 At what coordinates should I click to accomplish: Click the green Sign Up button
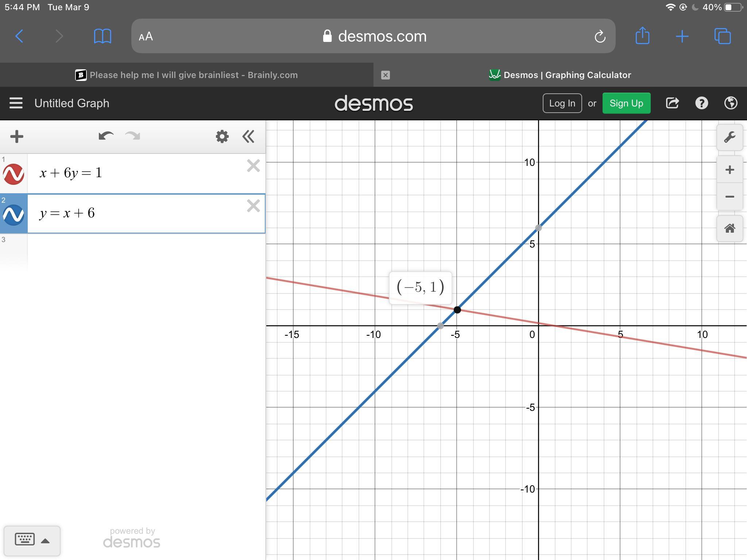(x=626, y=103)
